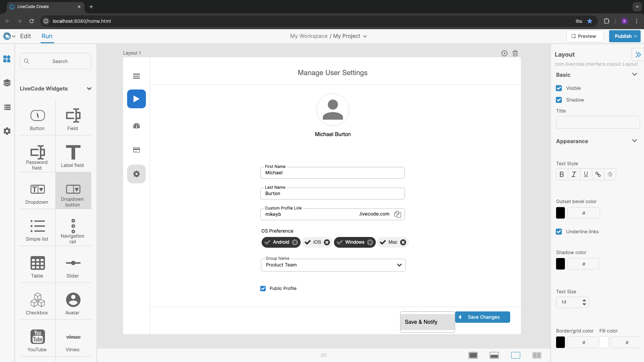Open the Edit tab

pos(25,36)
